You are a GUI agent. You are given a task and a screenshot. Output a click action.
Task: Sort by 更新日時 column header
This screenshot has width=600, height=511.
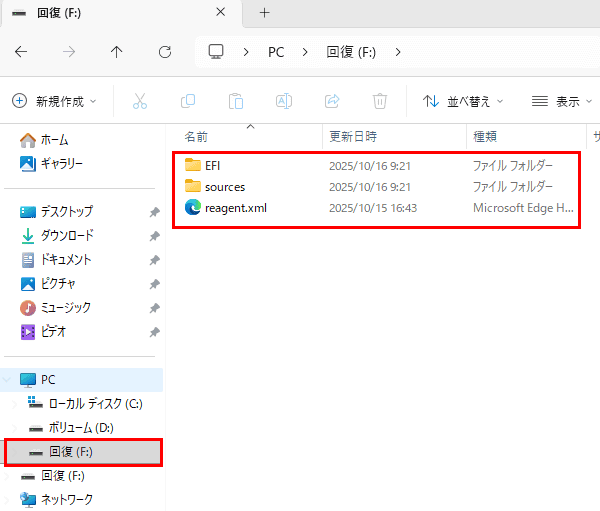tap(353, 137)
